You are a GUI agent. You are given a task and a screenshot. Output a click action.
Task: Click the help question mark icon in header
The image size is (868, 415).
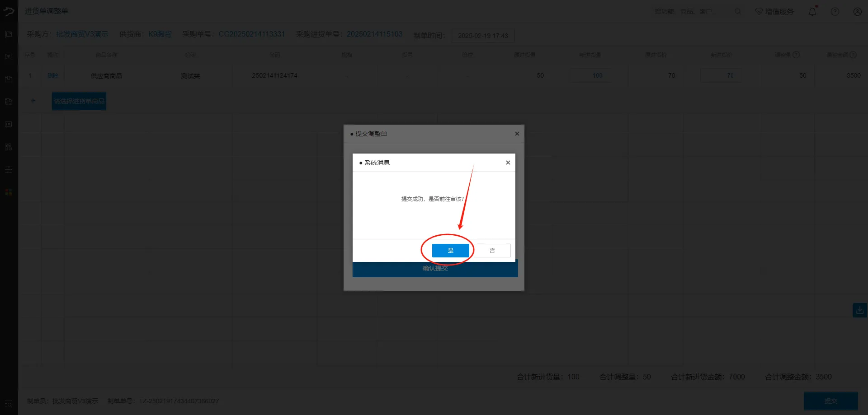(x=835, y=12)
